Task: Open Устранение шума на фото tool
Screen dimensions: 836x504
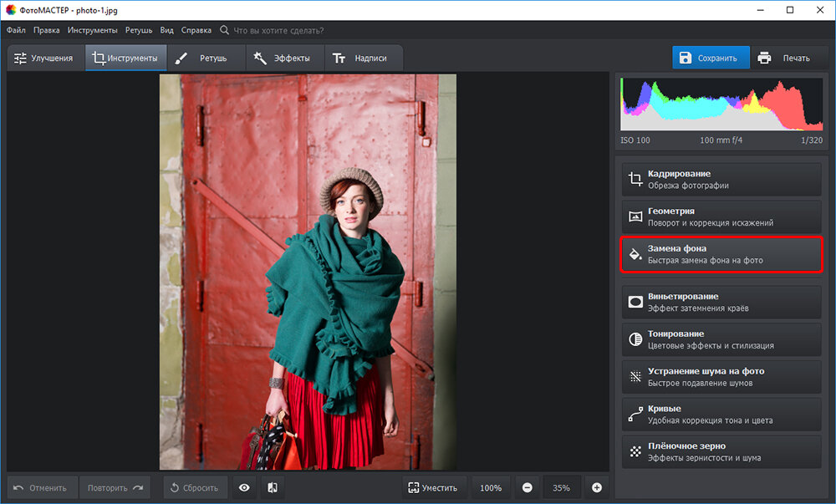Action: tap(721, 377)
